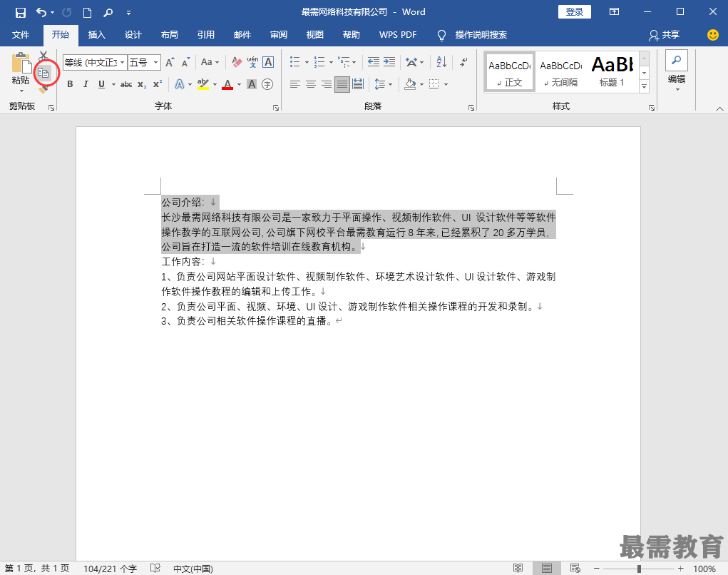The width and height of the screenshot is (728, 575).
Task: Open word count 104/221 个字 in status bar
Action: click(110, 569)
